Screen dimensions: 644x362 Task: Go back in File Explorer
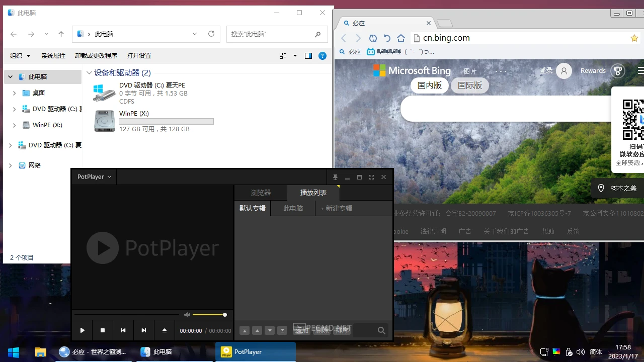(x=14, y=34)
